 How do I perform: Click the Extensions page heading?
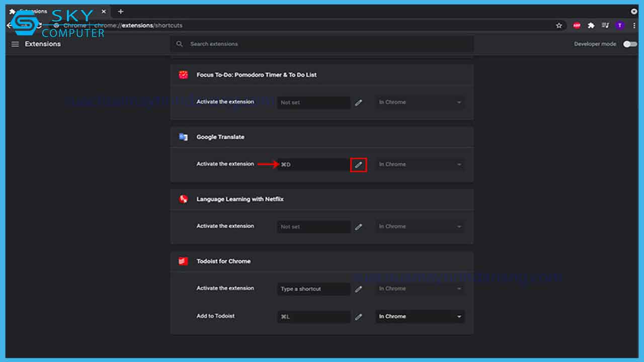click(x=43, y=44)
